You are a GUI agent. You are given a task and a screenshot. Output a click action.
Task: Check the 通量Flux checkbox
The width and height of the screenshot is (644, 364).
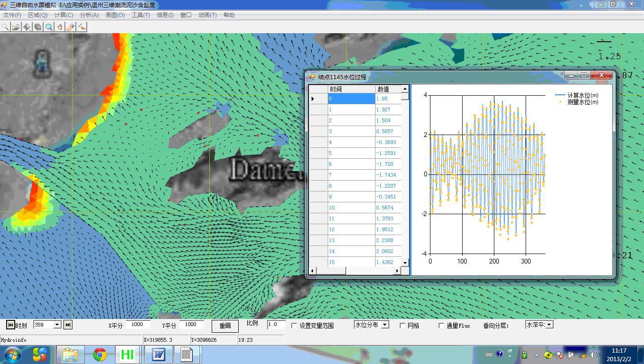[x=441, y=326]
